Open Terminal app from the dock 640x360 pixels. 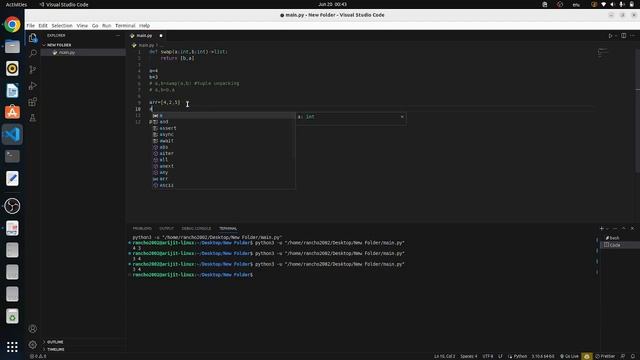click(x=12, y=156)
